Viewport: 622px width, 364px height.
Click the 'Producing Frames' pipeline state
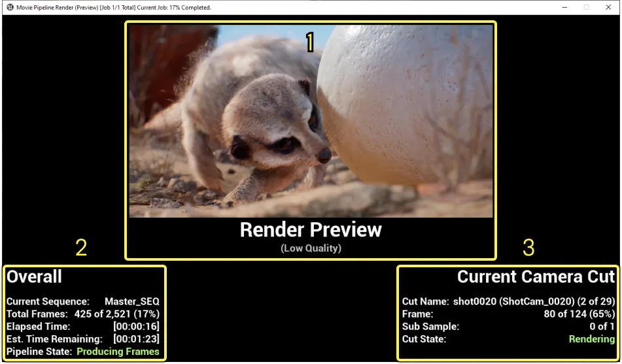click(x=118, y=352)
